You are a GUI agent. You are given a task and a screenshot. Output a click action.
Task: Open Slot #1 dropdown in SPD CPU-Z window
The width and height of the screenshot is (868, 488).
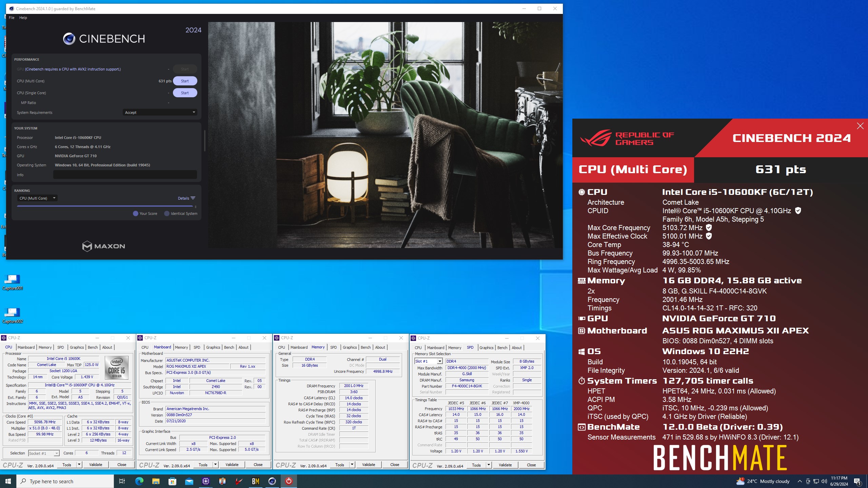[429, 361]
